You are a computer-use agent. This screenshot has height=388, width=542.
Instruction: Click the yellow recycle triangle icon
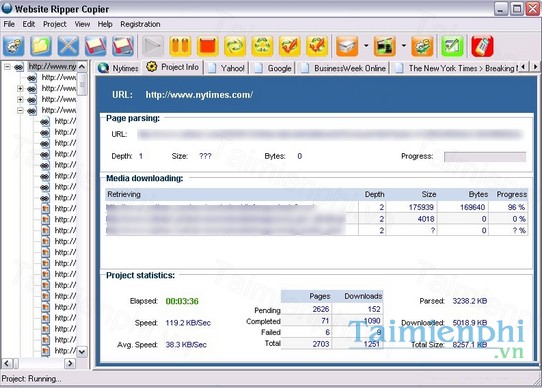click(x=262, y=46)
